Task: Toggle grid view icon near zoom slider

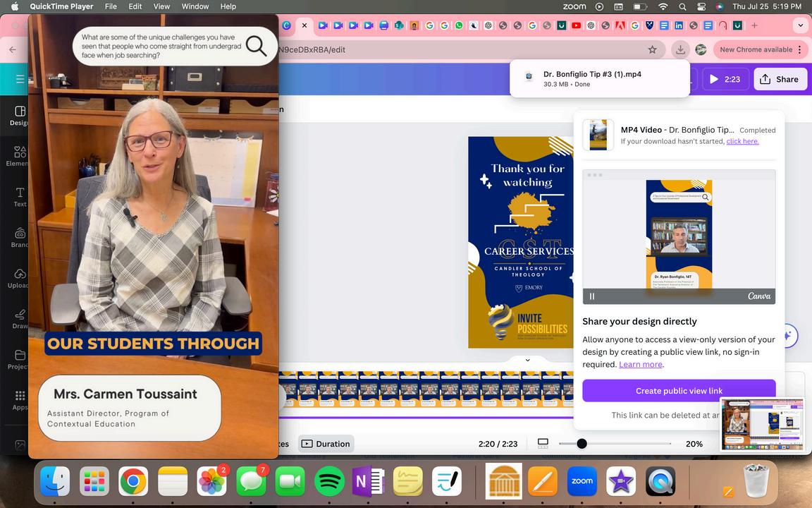Action: click(543, 443)
